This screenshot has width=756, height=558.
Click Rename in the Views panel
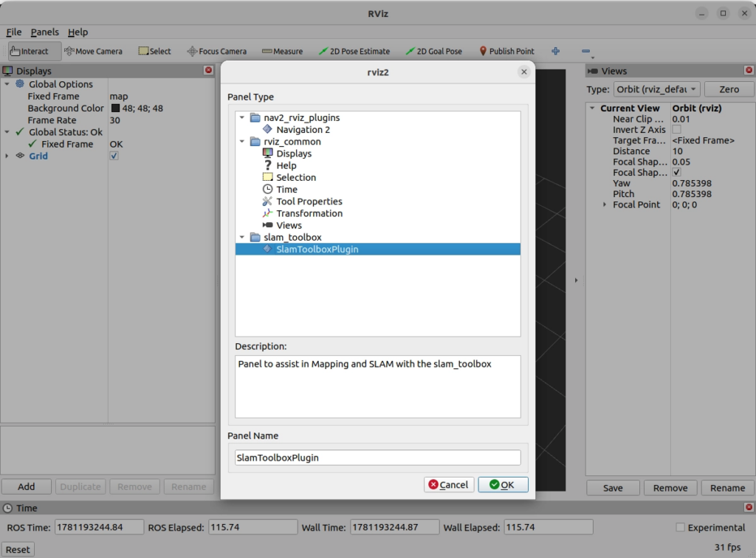coord(727,488)
